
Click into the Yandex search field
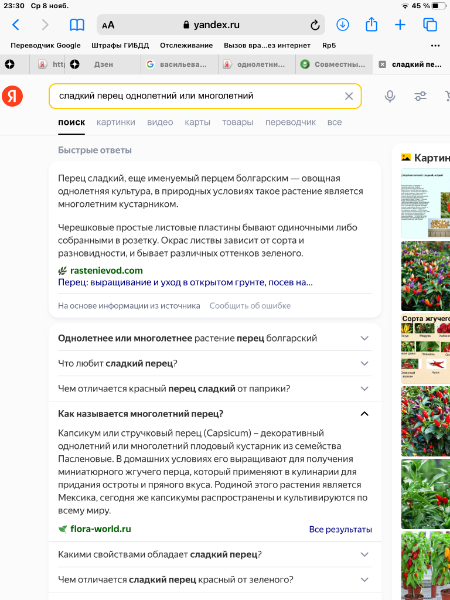(197, 96)
